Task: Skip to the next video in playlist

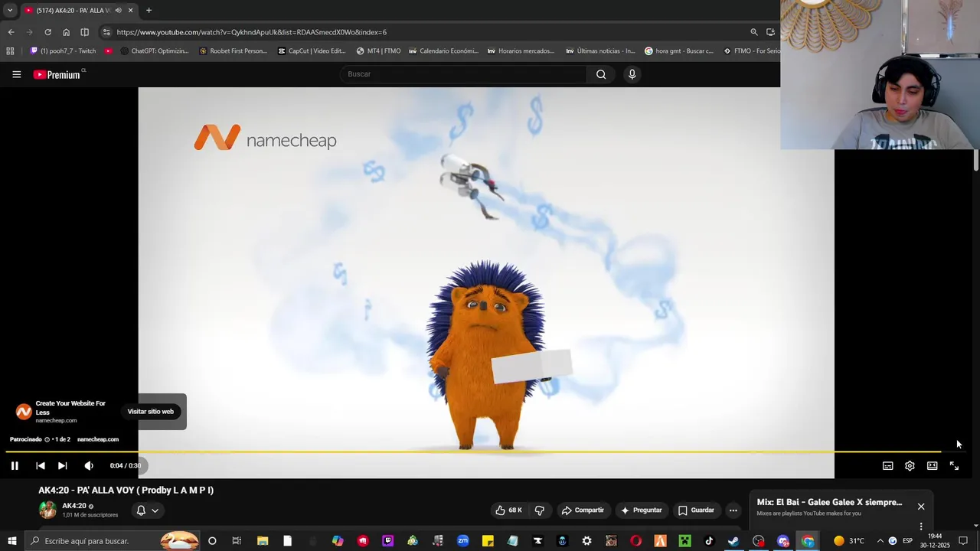Action: pyautogui.click(x=62, y=465)
